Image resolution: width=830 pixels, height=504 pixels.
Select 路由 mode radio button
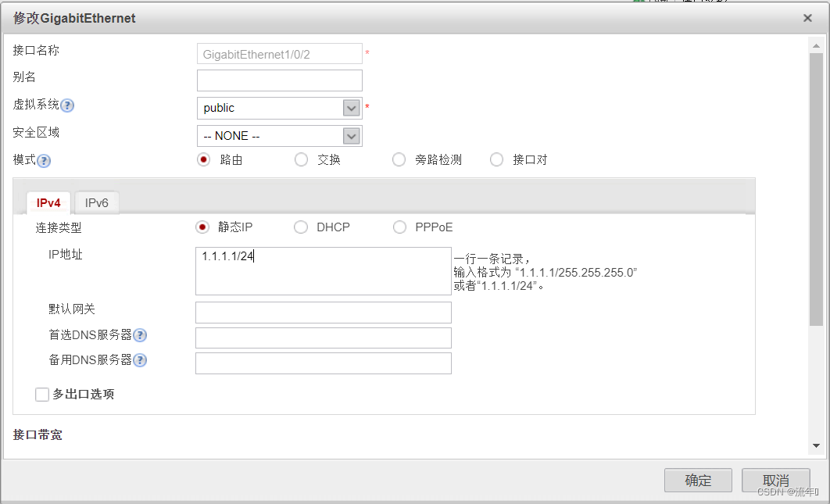point(203,159)
